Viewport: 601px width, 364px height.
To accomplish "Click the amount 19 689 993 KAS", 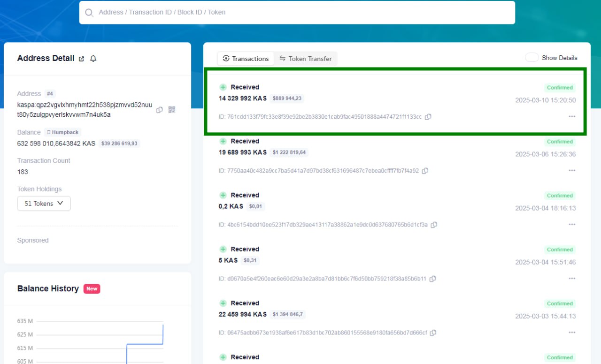I will click(x=243, y=152).
